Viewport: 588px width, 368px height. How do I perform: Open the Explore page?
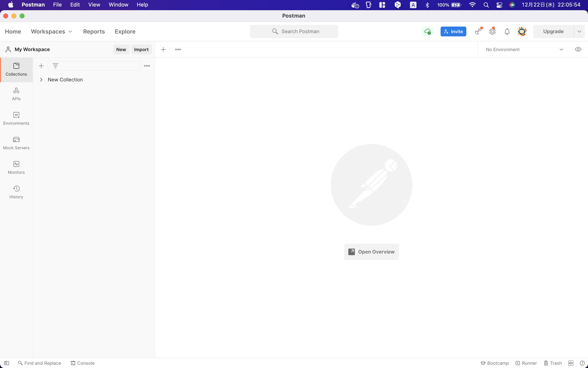pos(125,31)
